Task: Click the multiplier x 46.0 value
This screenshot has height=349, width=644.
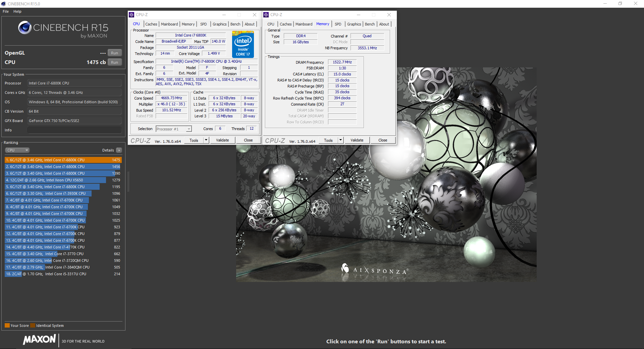Action: point(171,104)
